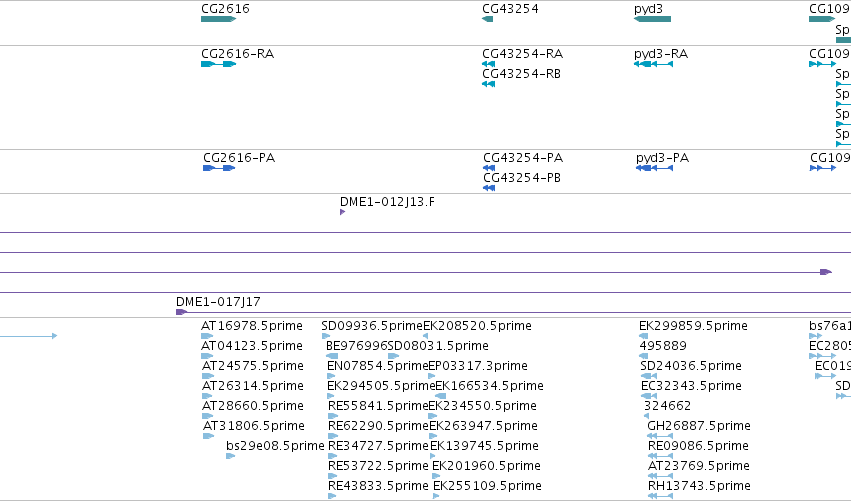
Task: Click the GH26887.5prime EST glyph
Action: (660, 436)
